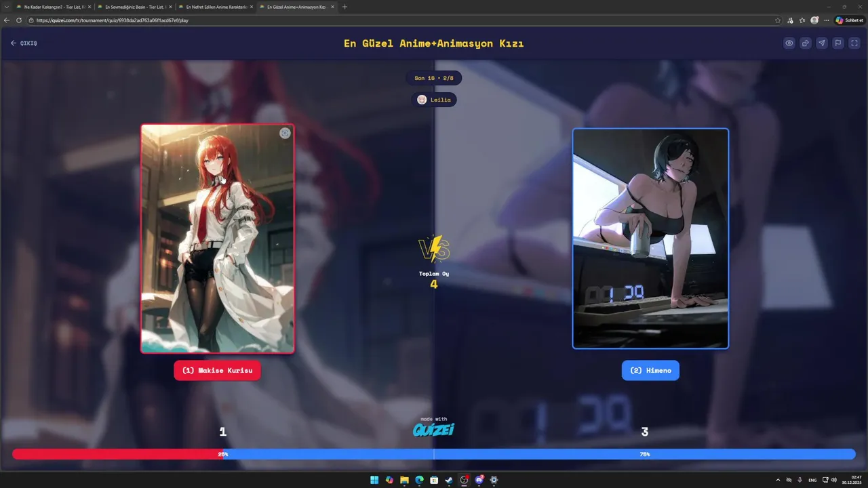This screenshot has height=488, width=868.
Task: Open OBS Studio from the taskbar
Action: (x=465, y=480)
